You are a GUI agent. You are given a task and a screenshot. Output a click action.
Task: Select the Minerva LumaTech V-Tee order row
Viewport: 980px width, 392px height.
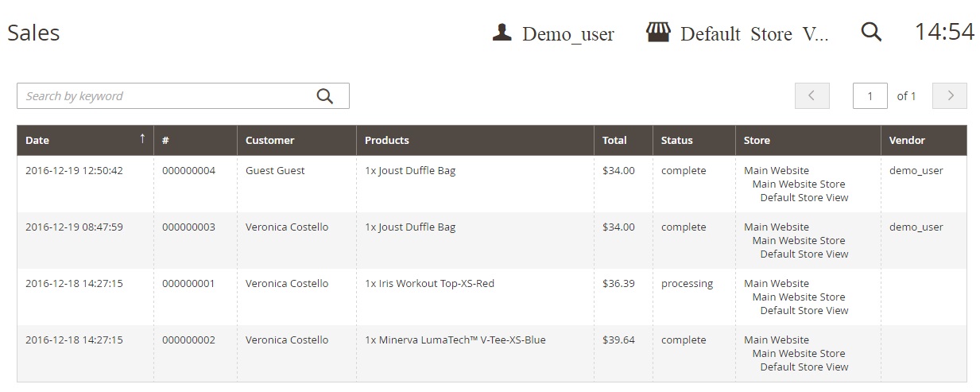pos(455,340)
